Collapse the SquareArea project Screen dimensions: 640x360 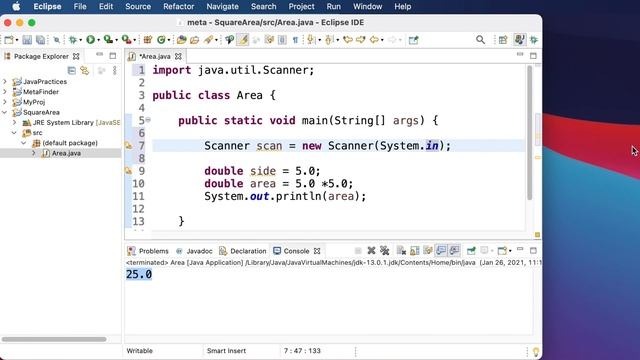[5, 112]
